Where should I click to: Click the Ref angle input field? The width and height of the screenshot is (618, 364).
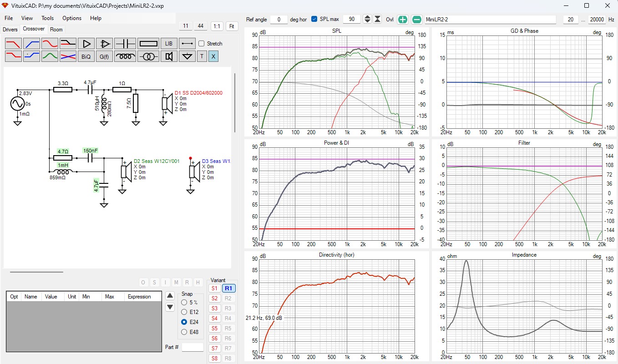click(x=279, y=20)
